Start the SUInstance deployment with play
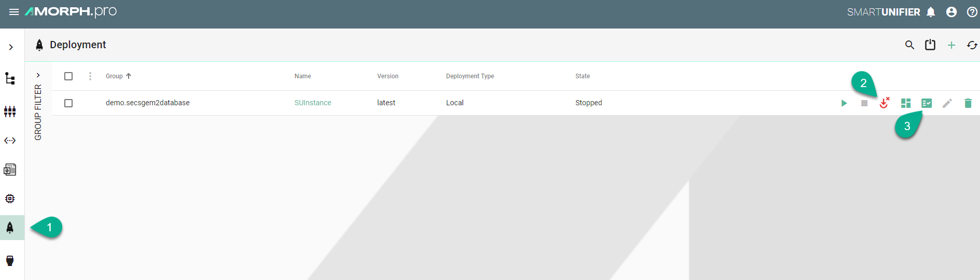980x280 pixels. pos(844,103)
